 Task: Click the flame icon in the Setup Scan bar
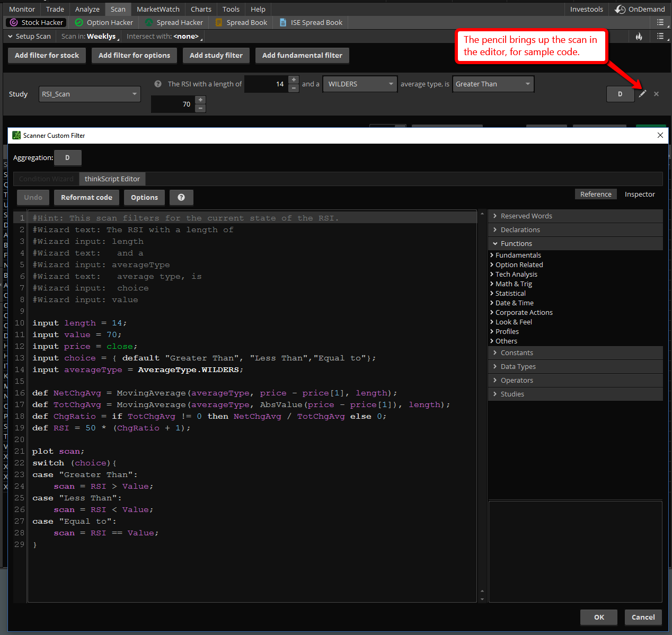(639, 36)
